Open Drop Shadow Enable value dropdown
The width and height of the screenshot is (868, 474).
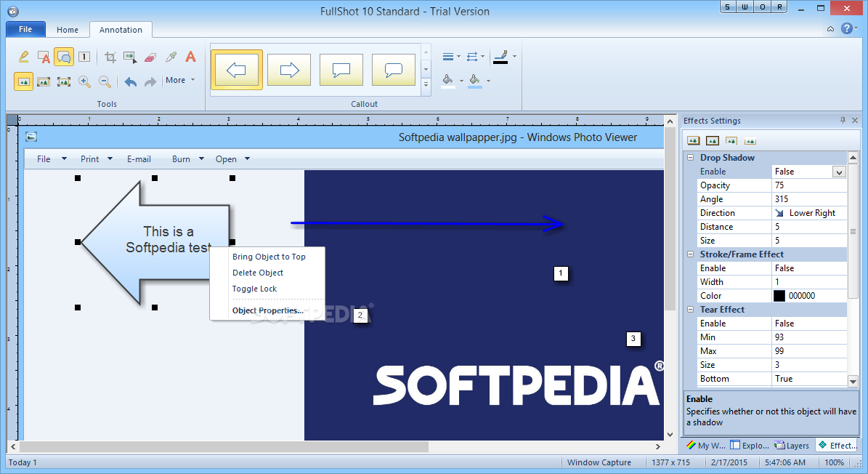click(x=839, y=172)
